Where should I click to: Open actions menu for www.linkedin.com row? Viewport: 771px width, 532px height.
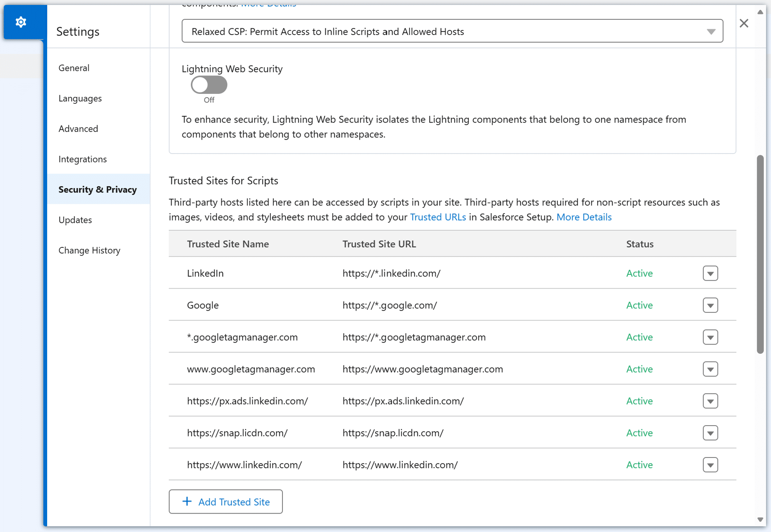[710, 465]
